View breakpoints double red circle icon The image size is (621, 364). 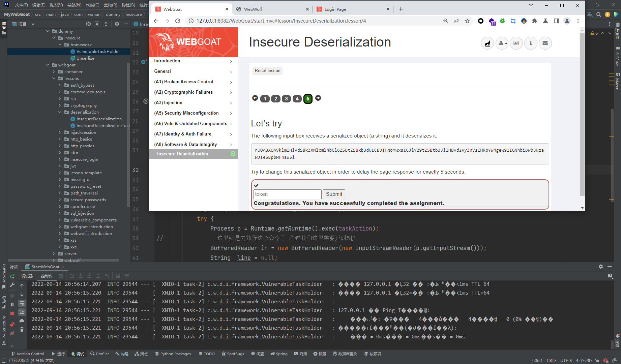click(x=12, y=325)
